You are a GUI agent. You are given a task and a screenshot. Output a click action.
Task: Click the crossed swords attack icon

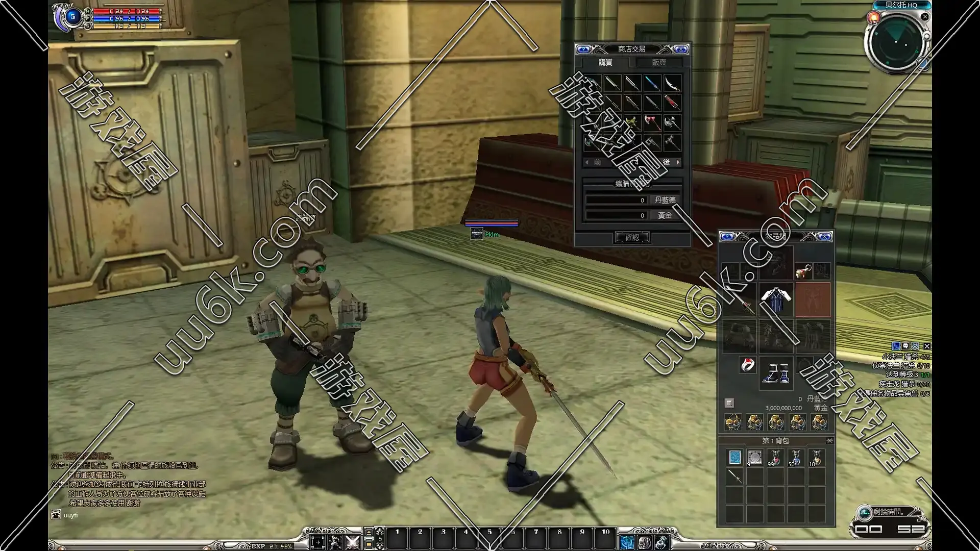pos(353,542)
